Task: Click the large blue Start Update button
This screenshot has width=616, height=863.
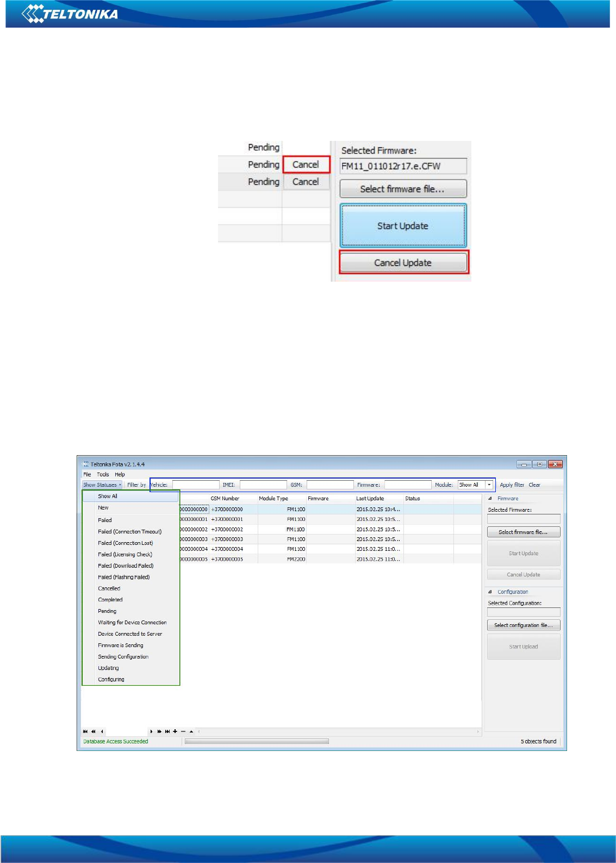Action: coord(403,226)
